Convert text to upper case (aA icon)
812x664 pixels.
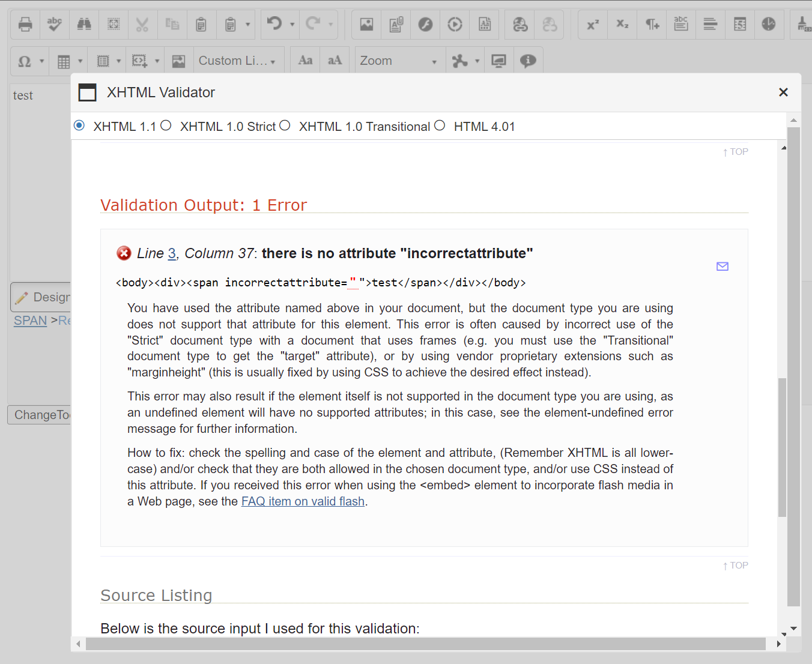[x=335, y=61]
